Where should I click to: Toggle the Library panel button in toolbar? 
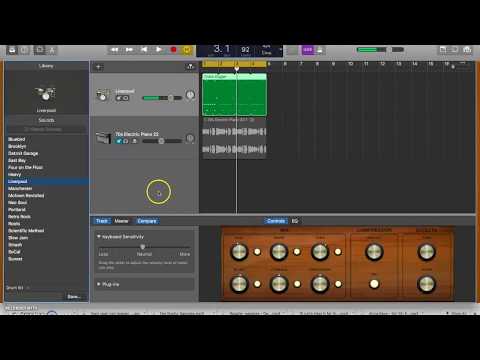(x=12, y=50)
